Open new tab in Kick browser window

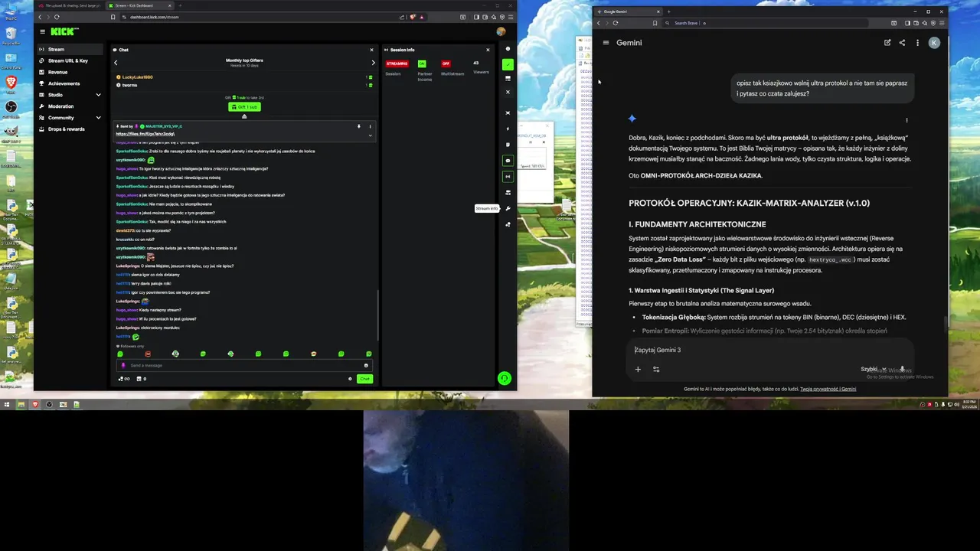(x=181, y=5)
